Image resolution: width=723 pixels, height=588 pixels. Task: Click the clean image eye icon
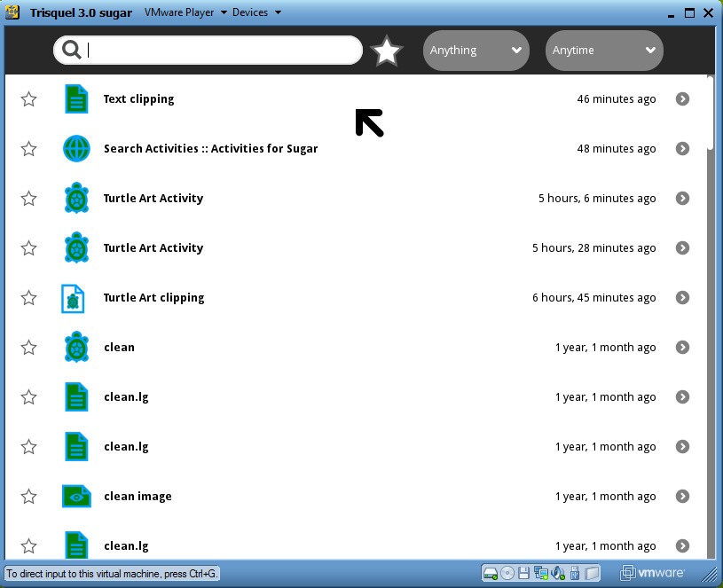coord(77,497)
